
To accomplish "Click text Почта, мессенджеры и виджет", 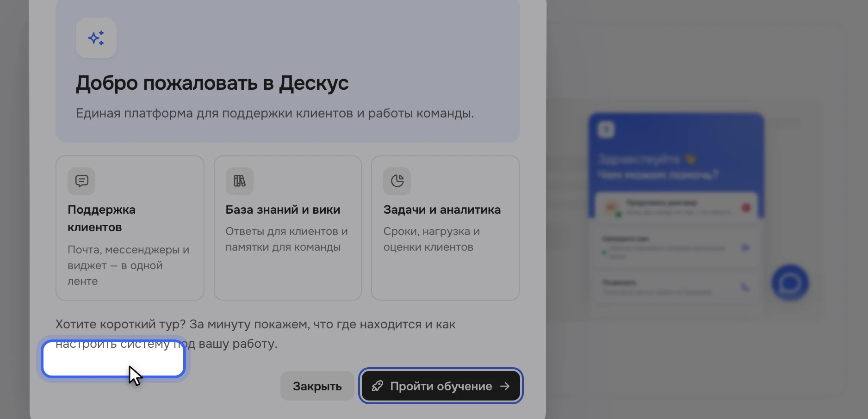I will (x=129, y=265).
